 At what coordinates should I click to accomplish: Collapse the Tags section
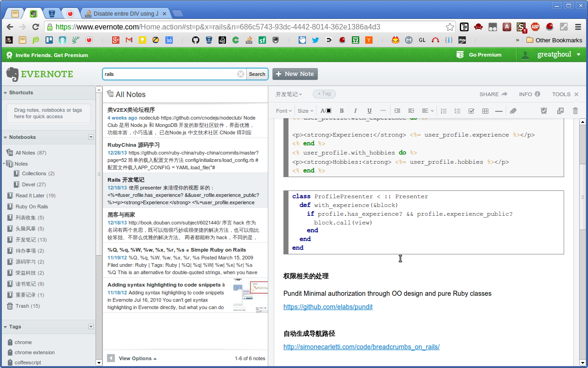6,327
